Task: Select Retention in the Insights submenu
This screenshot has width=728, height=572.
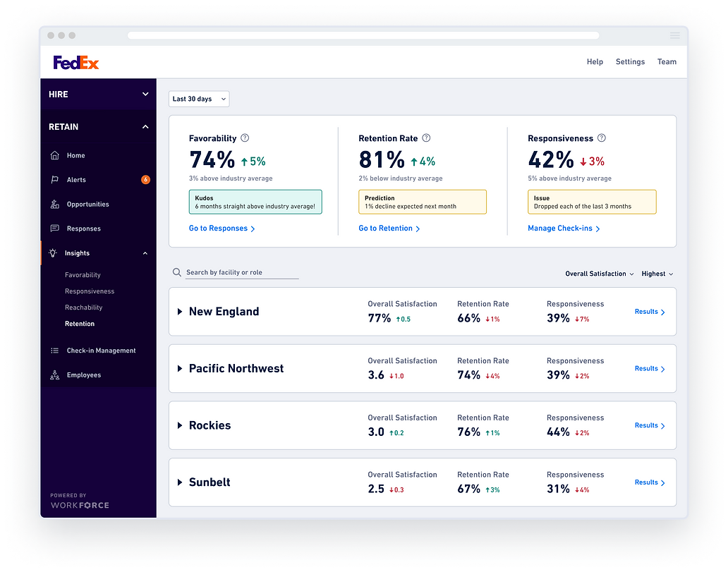Action: tap(80, 324)
